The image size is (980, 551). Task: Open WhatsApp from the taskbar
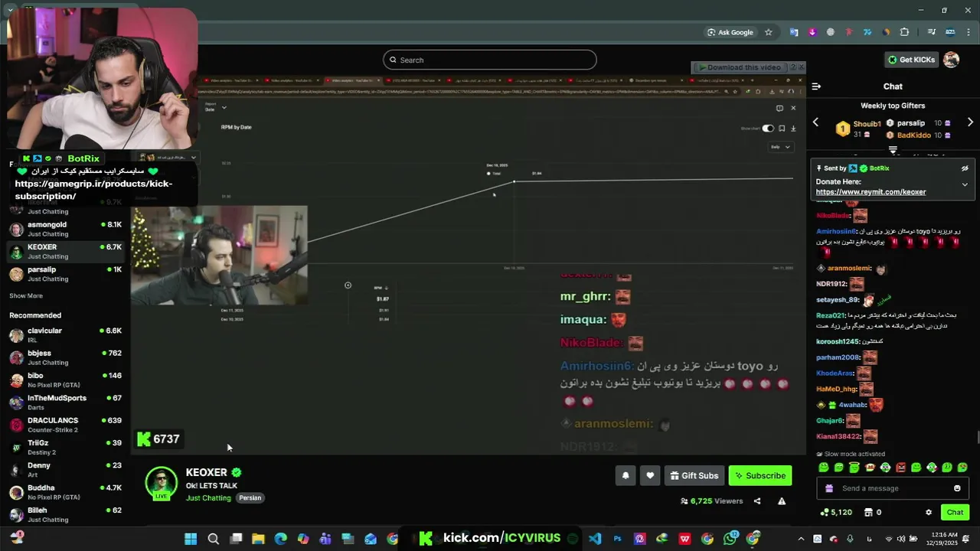click(x=730, y=539)
